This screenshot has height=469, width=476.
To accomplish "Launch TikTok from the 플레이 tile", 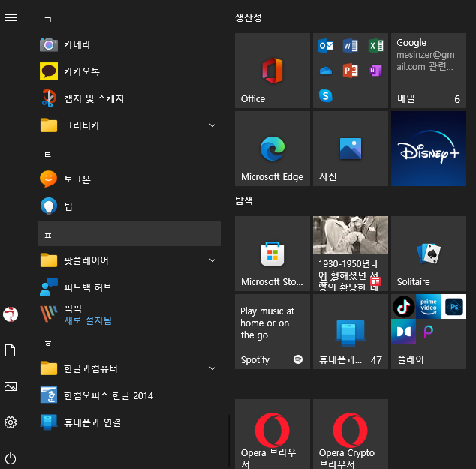I will (x=403, y=306).
